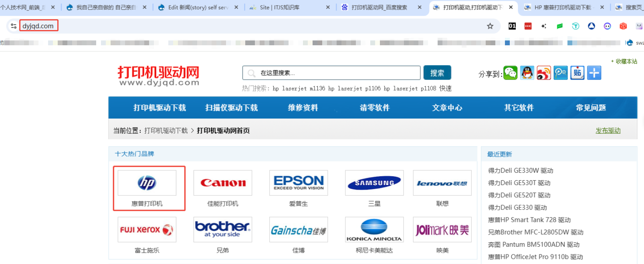
Task: Open 得力Deli GE330 驱动 link
Action: pos(517,208)
